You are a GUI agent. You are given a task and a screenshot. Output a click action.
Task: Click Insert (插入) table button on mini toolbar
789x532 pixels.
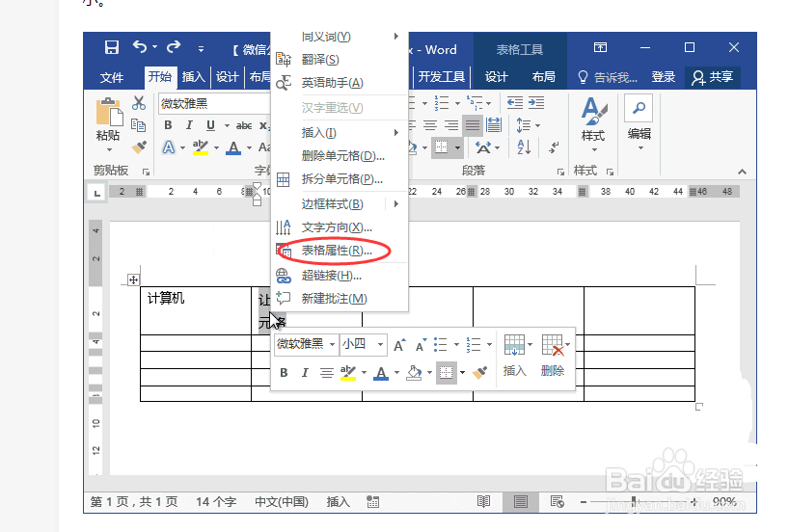pyautogui.click(x=516, y=356)
